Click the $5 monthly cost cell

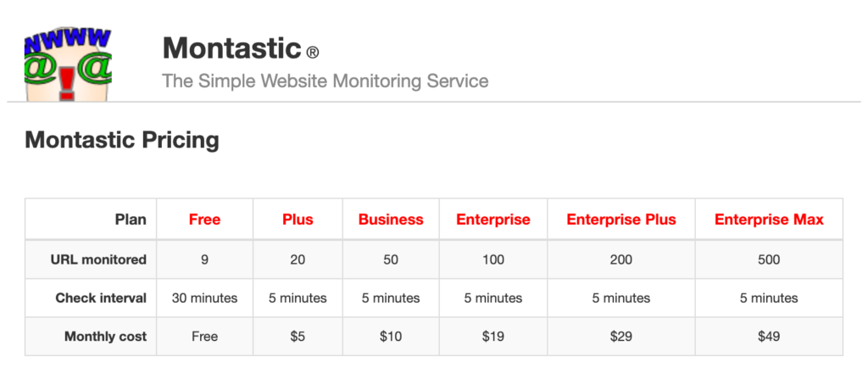298,337
